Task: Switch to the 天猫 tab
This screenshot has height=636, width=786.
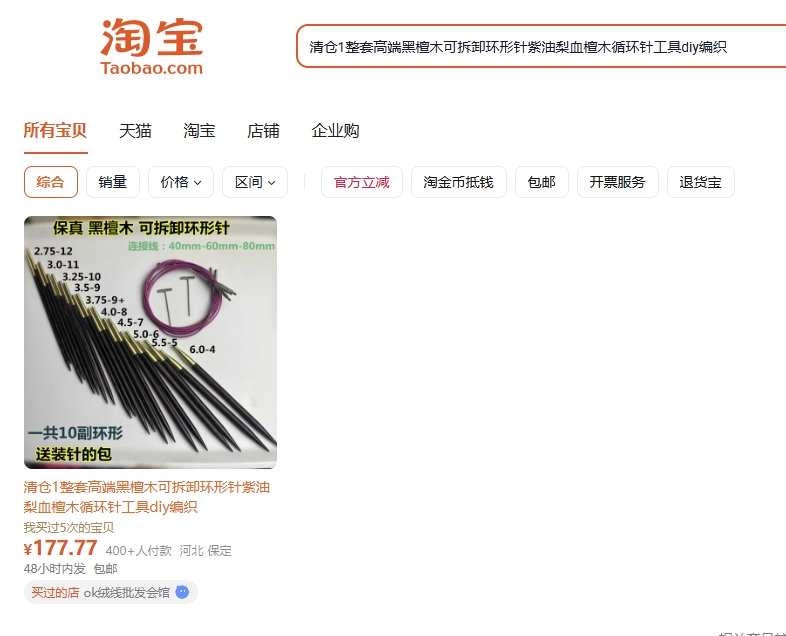Action: [x=135, y=131]
